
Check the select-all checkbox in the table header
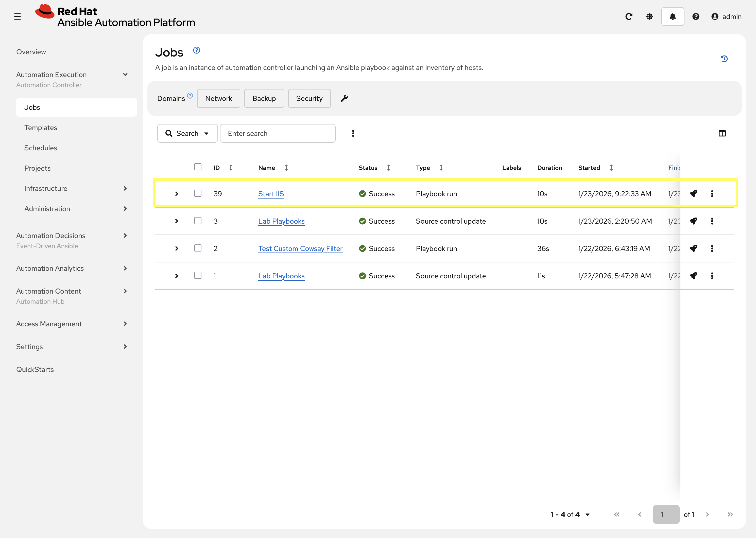198,167
